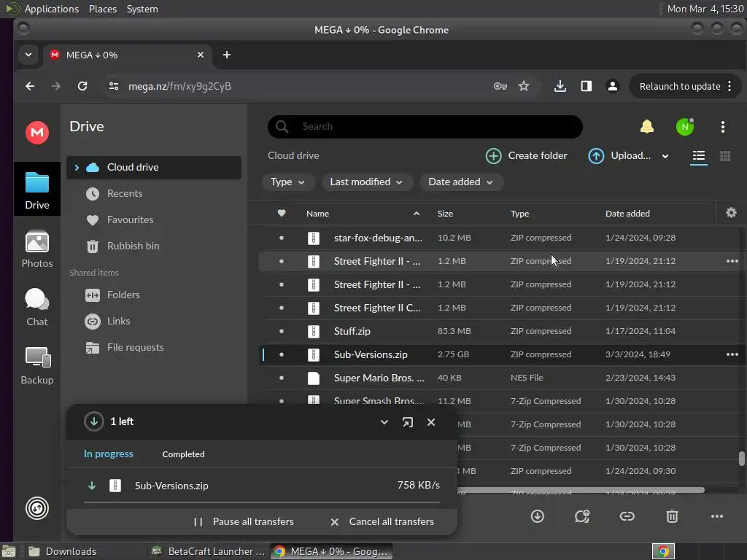
Task: Open more options for hovered Street Fighter row
Action: (732, 261)
